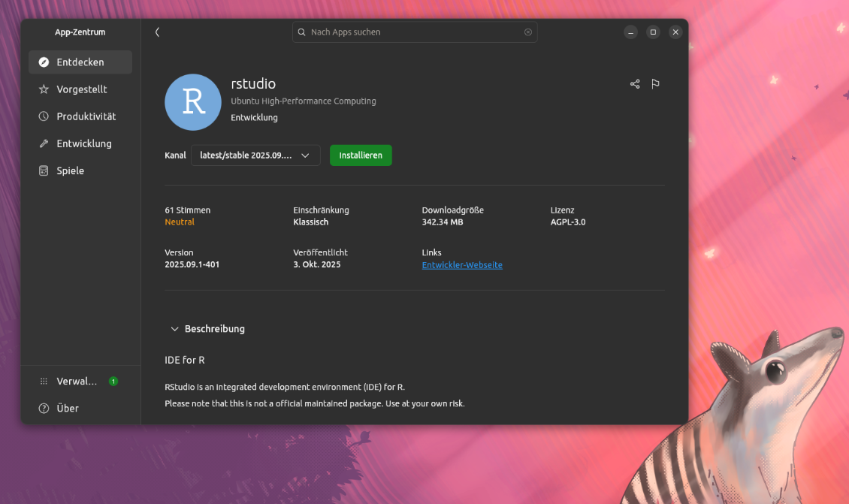Click the report flag icon
Viewport: 849px width, 504px height.
click(x=655, y=84)
